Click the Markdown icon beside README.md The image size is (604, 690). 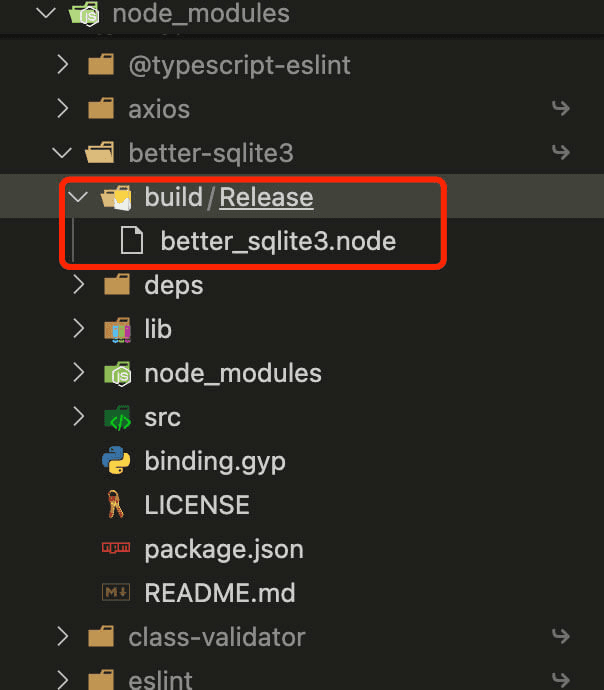[x=117, y=593]
